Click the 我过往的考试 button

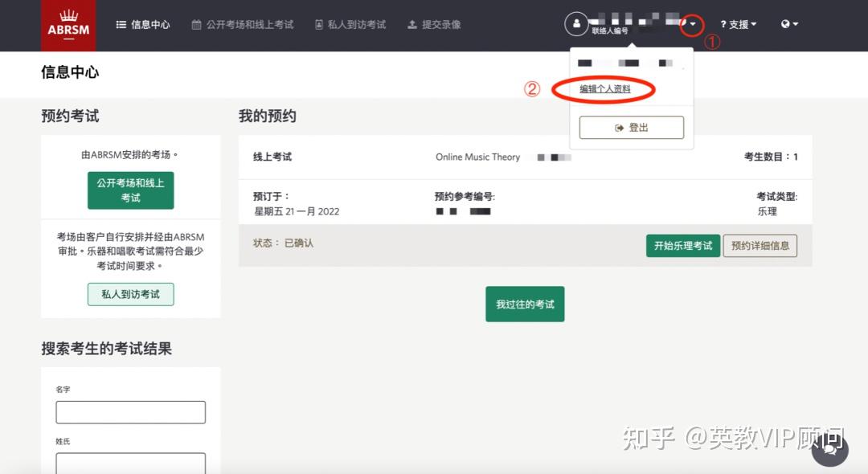(x=525, y=304)
